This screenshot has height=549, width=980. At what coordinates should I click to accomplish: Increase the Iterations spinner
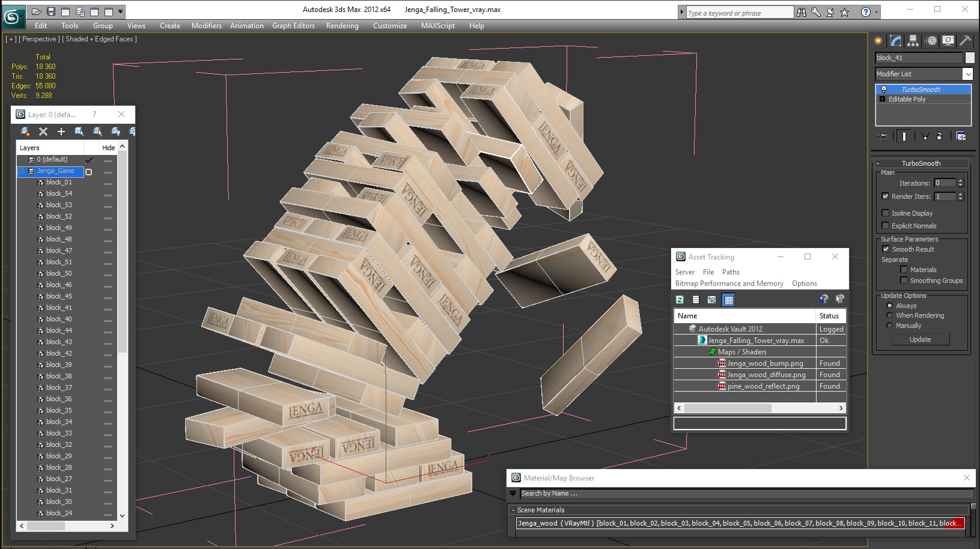[960, 180]
